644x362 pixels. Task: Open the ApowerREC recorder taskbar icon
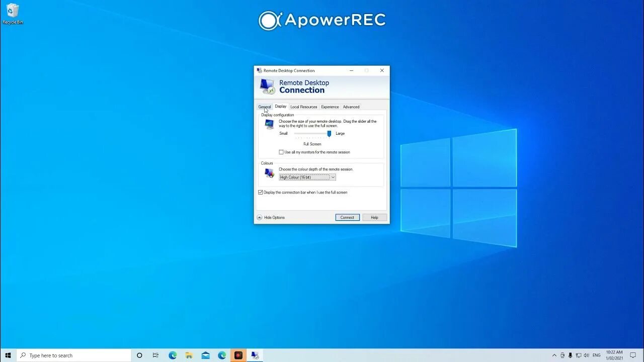(x=238, y=355)
